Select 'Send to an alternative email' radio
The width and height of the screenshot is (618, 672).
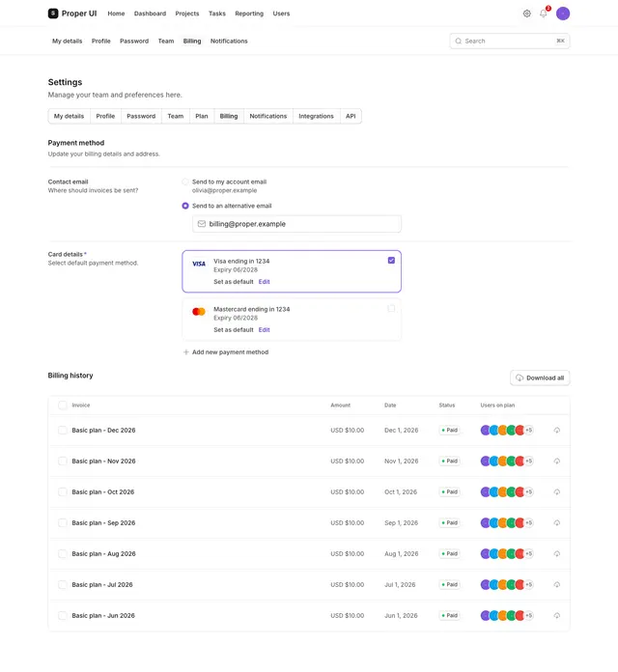(185, 206)
